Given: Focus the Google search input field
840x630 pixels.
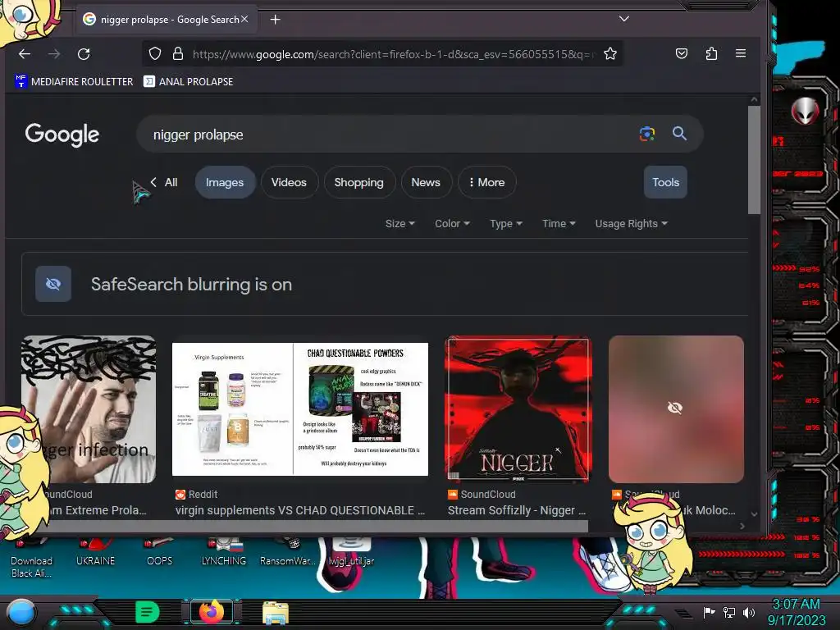Looking at the screenshot, I should tap(386, 135).
